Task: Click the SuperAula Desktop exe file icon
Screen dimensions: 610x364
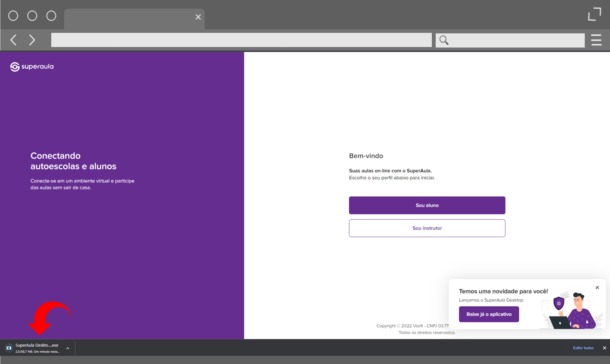Action: click(x=9, y=348)
